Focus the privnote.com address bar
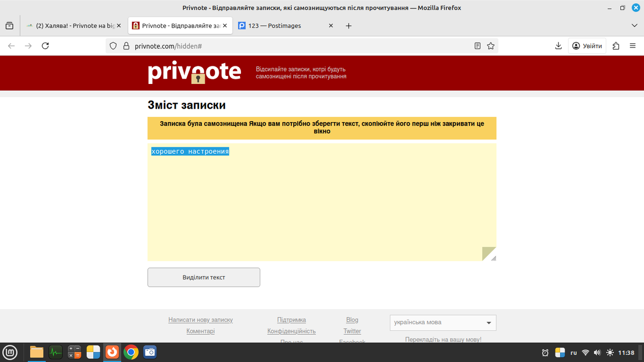 [x=302, y=46]
